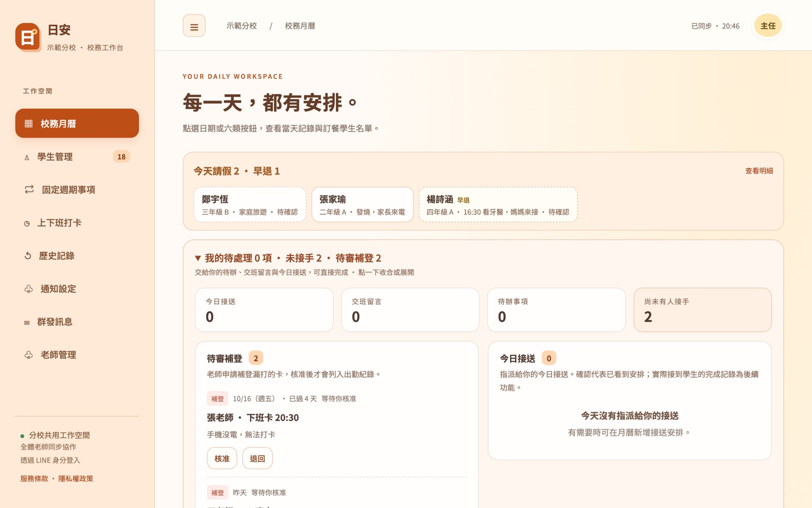Click the 示範分校 breadcrumb
Screen dimensions: 812x508
(242, 26)
